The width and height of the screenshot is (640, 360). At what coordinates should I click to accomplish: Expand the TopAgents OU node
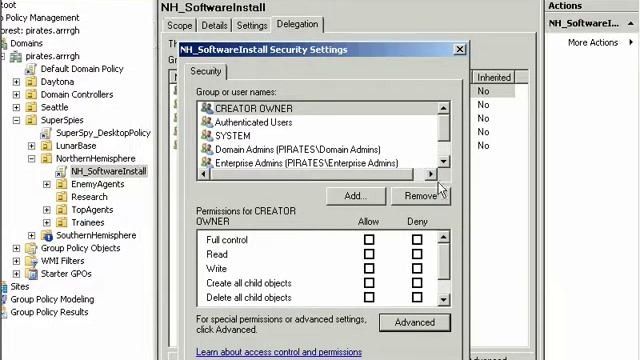pos(47,210)
